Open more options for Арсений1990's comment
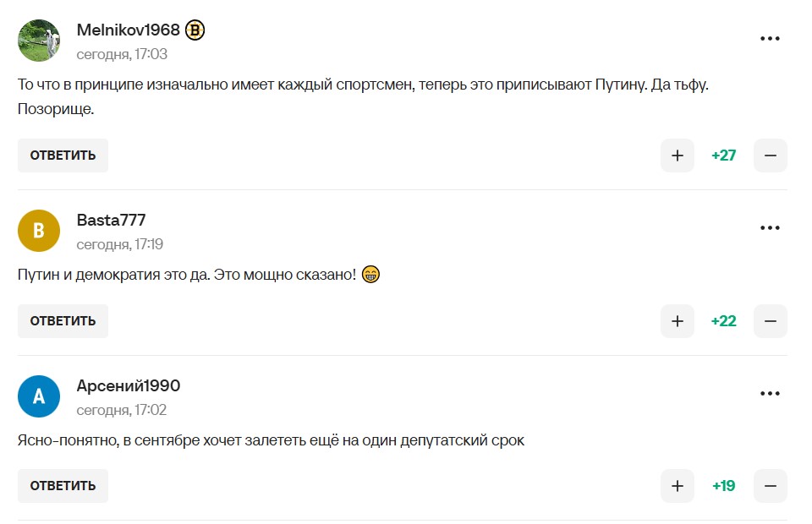 pos(770,394)
